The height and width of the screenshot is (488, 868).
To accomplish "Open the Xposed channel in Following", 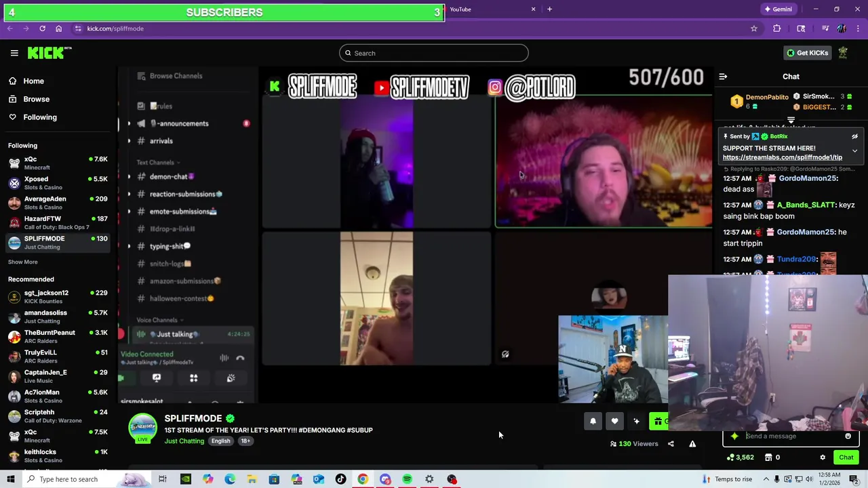I will point(58,183).
